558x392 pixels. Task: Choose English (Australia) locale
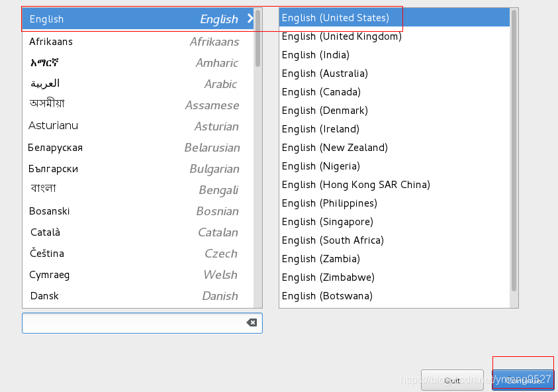click(x=395, y=73)
